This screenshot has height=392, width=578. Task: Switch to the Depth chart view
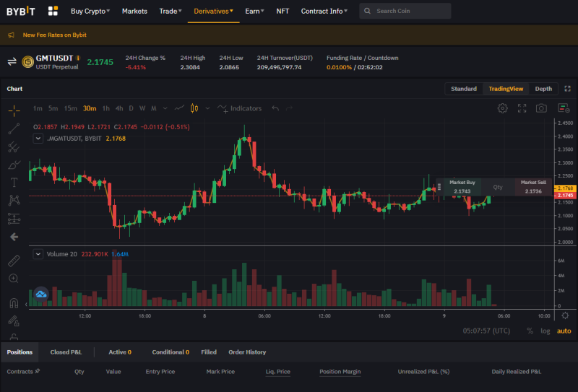(543, 89)
